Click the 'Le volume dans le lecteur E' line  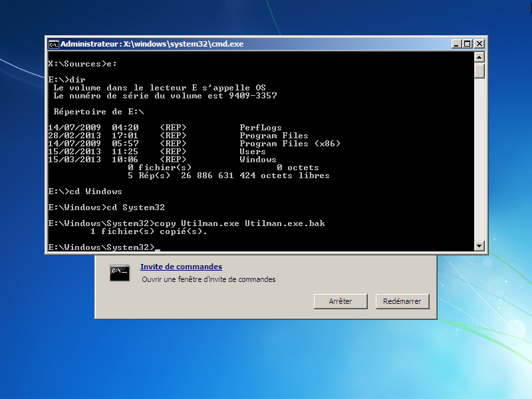click(x=160, y=88)
